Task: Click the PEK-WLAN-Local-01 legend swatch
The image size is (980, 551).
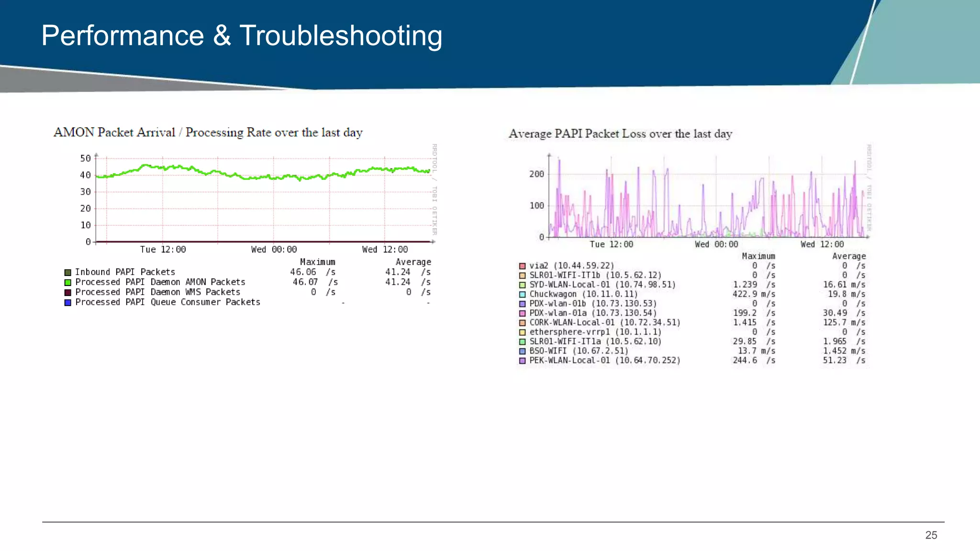Action: coord(523,361)
